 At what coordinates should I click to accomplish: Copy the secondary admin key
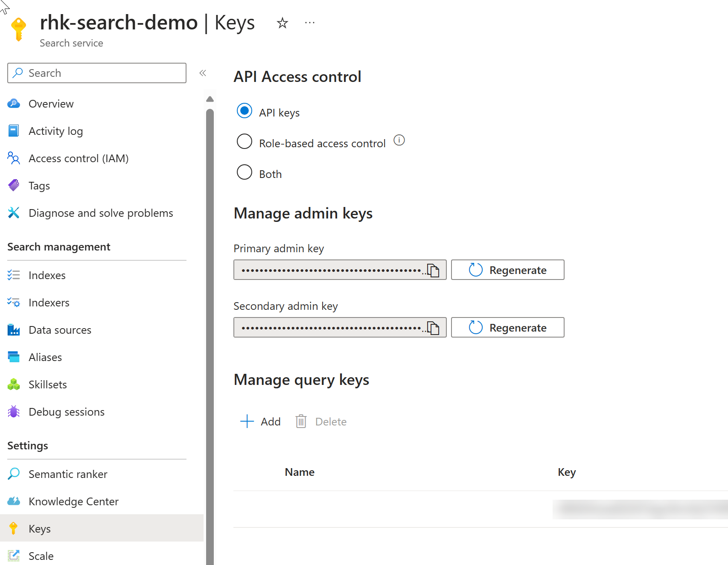(434, 328)
